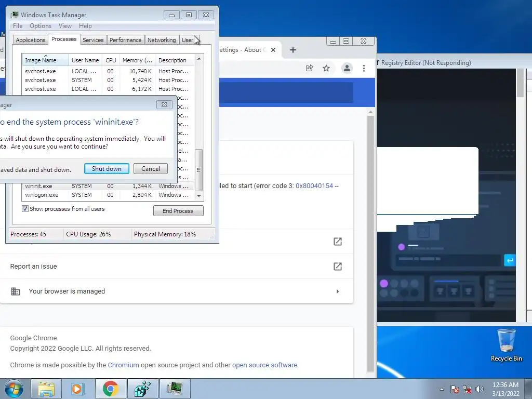Click the external link icon above Report an issue
532x399 pixels.
(338, 242)
